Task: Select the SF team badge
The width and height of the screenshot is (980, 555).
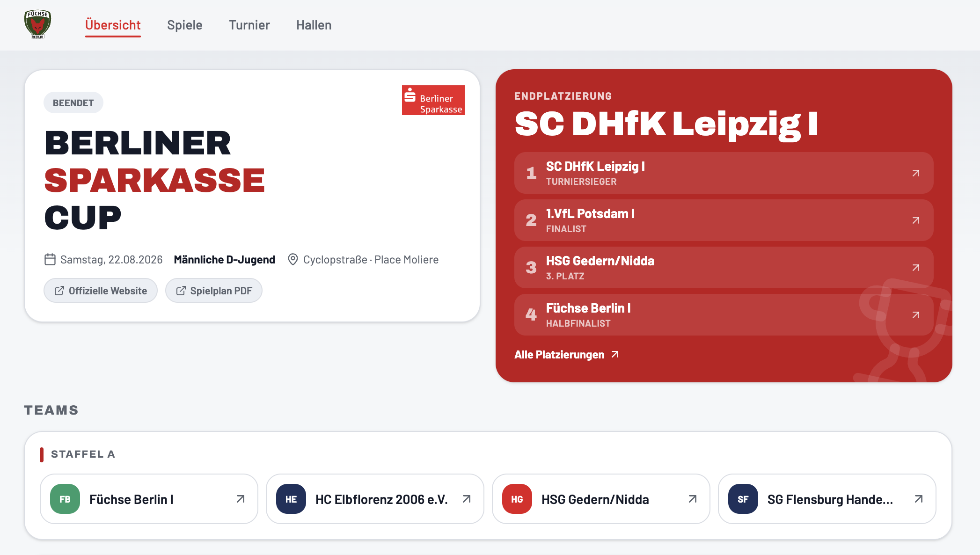Action: pyautogui.click(x=743, y=499)
